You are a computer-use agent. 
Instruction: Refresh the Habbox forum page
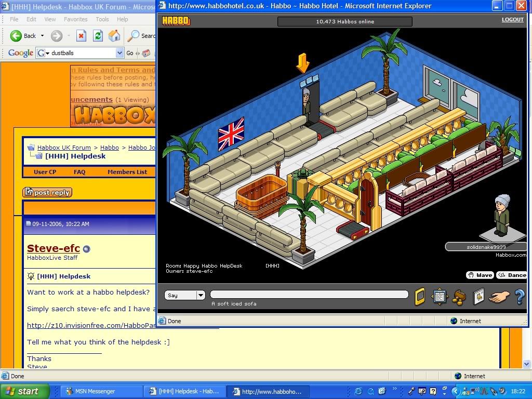coord(98,36)
